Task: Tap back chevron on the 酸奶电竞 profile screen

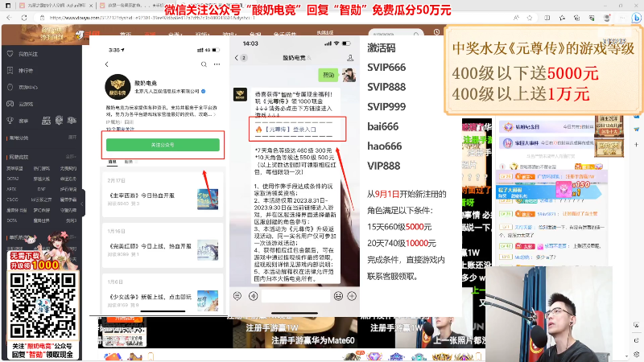Action: tap(107, 64)
